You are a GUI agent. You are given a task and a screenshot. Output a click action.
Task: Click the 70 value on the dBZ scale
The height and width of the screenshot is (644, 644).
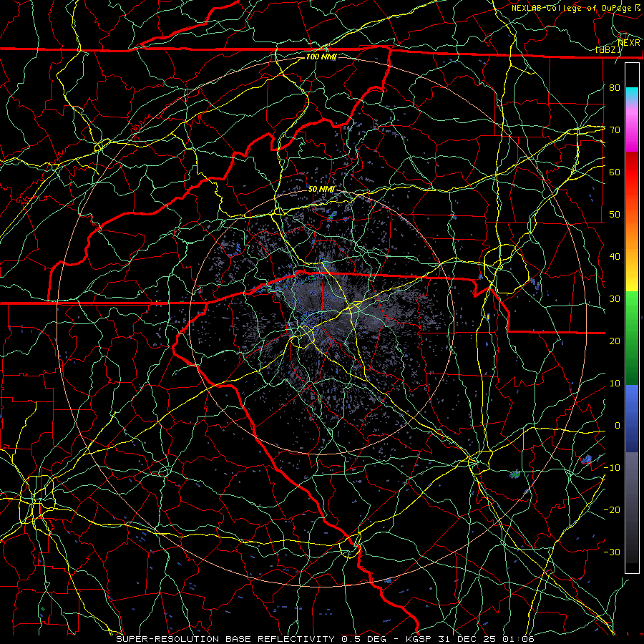(615, 130)
